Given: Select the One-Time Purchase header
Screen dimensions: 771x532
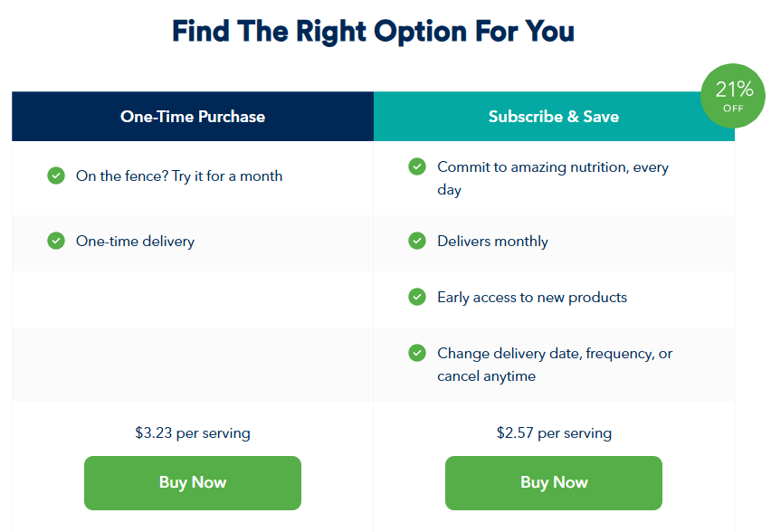Looking at the screenshot, I should [193, 117].
